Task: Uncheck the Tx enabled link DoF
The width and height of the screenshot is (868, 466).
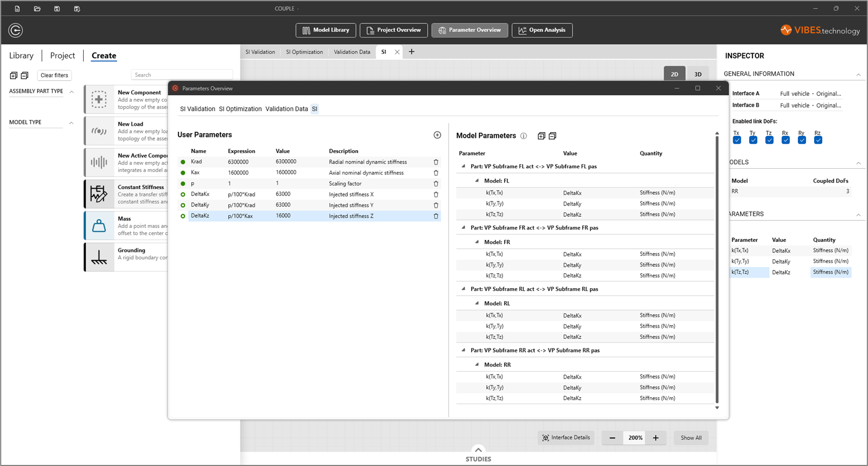Action: [x=737, y=140]
